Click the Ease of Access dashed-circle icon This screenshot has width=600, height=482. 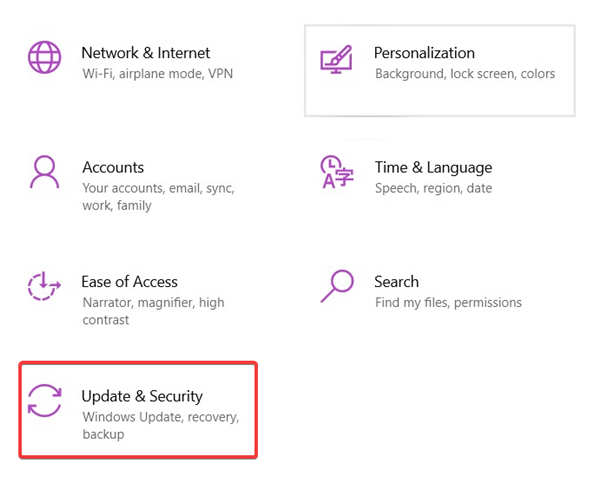[x=45, y=287]
